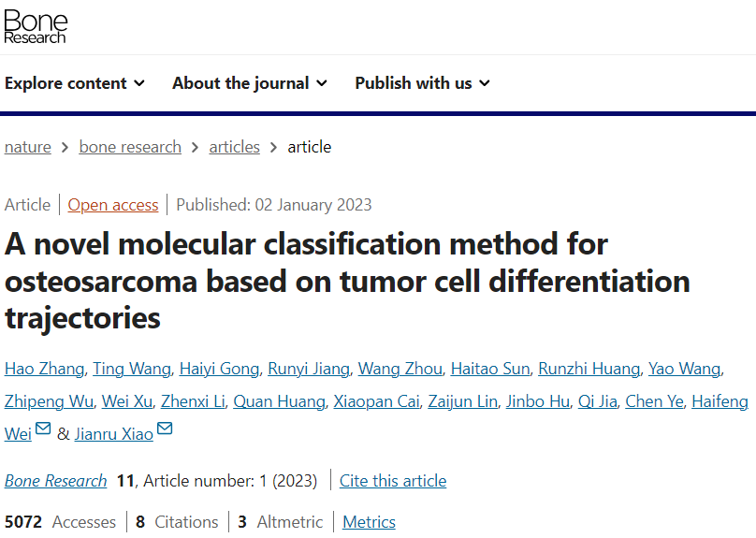
Task: Open the Metrics link
Action: click(369, 522)
